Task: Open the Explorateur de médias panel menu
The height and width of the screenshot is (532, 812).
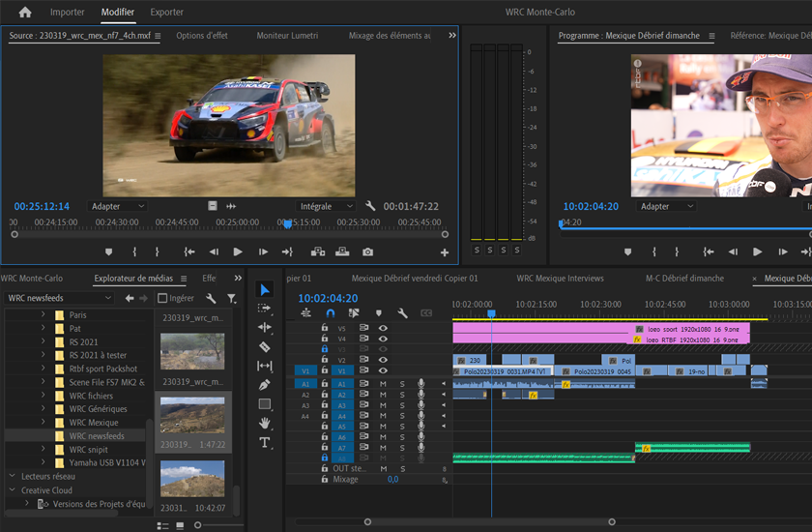Action: click(x=184, y=279)
